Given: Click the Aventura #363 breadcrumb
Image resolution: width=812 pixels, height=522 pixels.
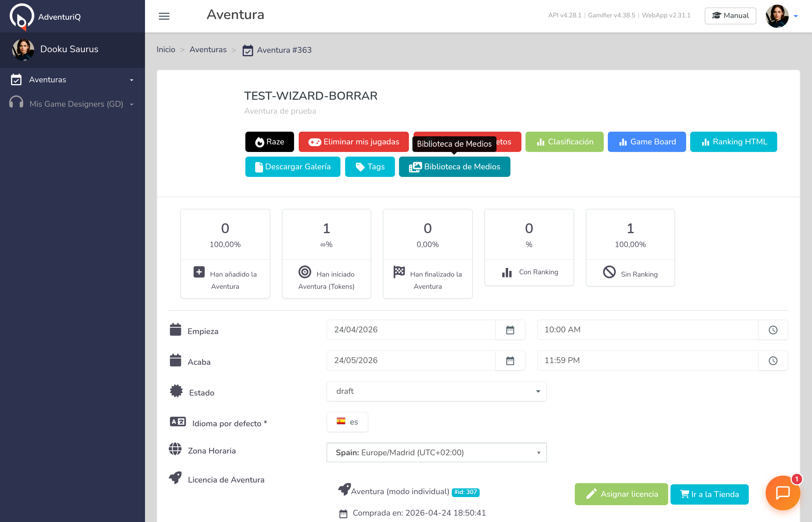Looking at the screenshot, I should 277,50.
